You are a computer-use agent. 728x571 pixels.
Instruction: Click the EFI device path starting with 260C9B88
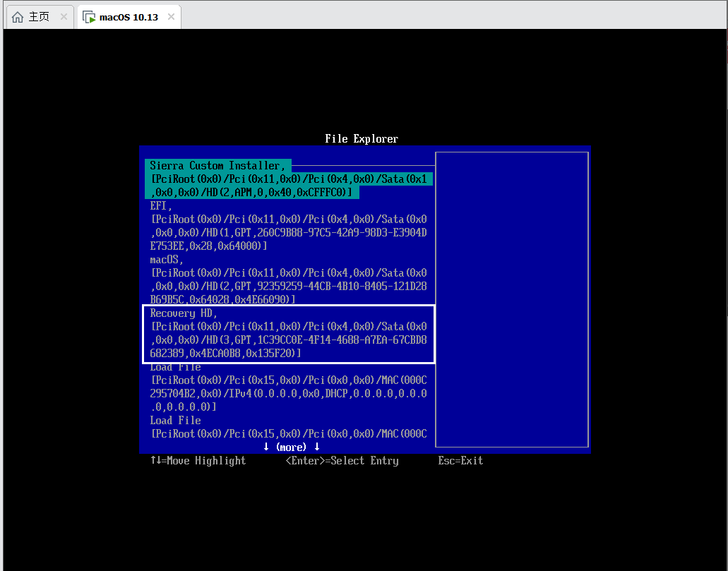(x=288, y=233)
